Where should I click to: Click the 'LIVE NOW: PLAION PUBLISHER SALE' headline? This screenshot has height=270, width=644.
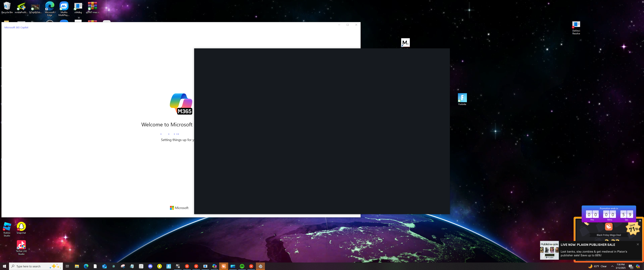tap(588, 245)
